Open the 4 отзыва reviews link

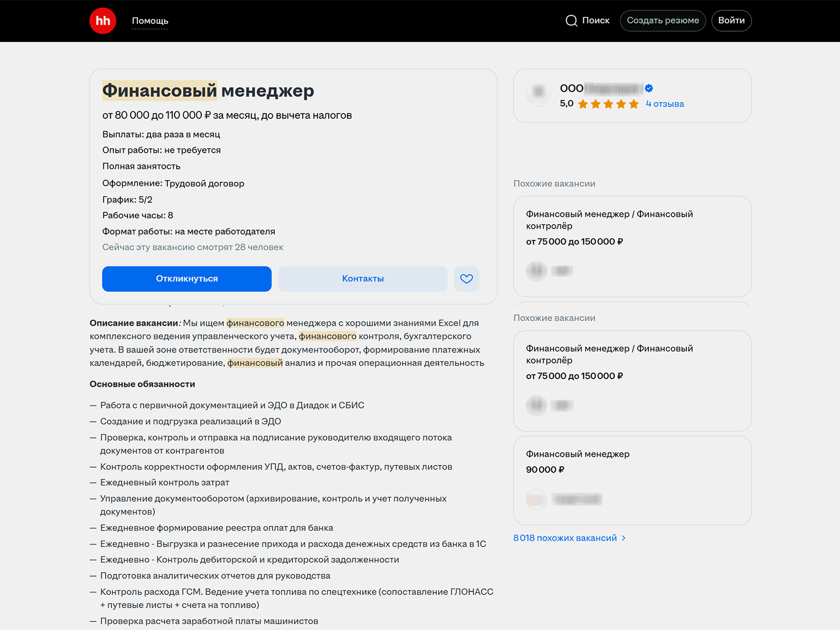point(664,104)
